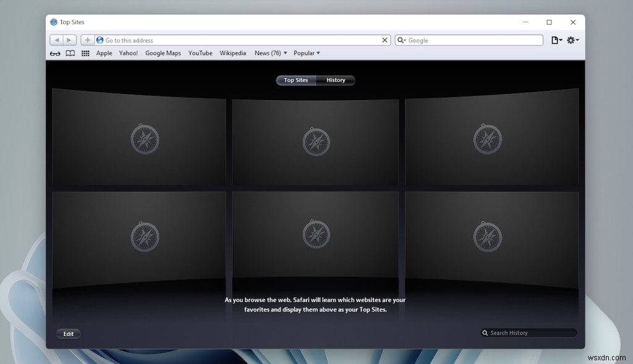This screenshot has height=364, width=633.
Task: Visit the YouTube bookmark
Action: pos(200,53)
